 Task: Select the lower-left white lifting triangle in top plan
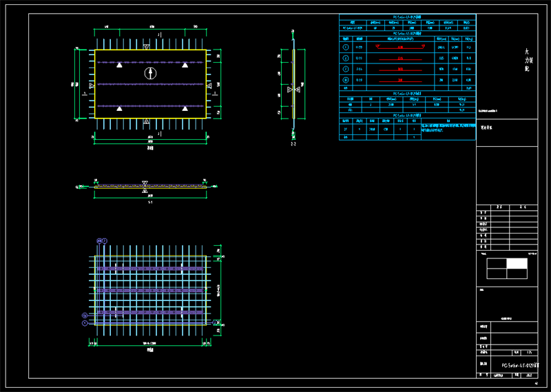pyautogui.click(x=119, y=109)
